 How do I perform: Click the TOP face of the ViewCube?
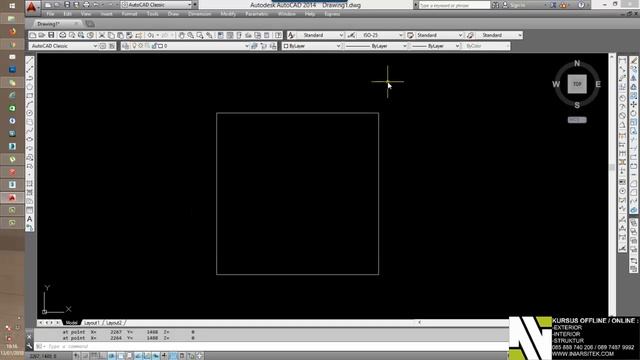[x=577, y=84]
